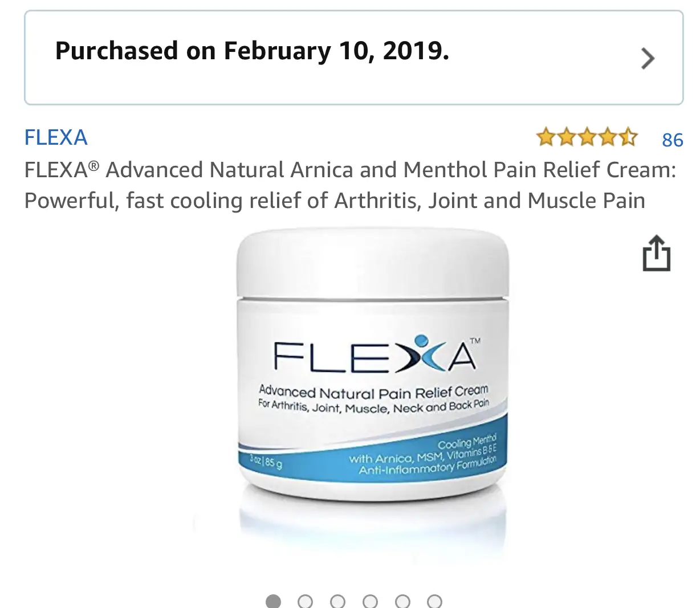View the 86 customer reviews
The image size is (700, 608).
coord(673,140)
